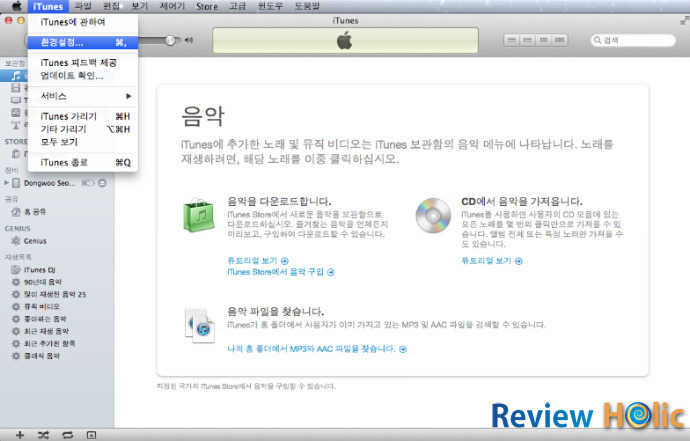The image size is (690, 441).
Task: Click the Apple logo status display
Action: [345, 40]
